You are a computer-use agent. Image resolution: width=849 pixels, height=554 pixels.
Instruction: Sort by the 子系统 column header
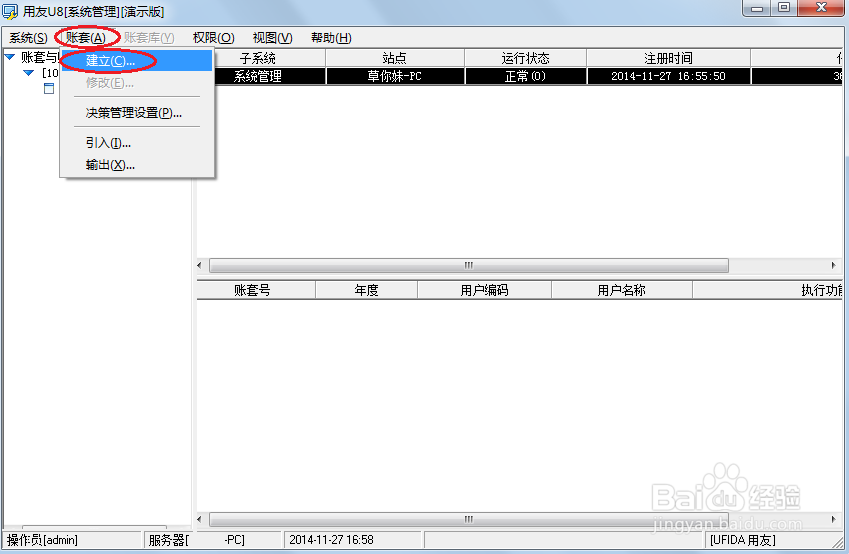[260, 58]
